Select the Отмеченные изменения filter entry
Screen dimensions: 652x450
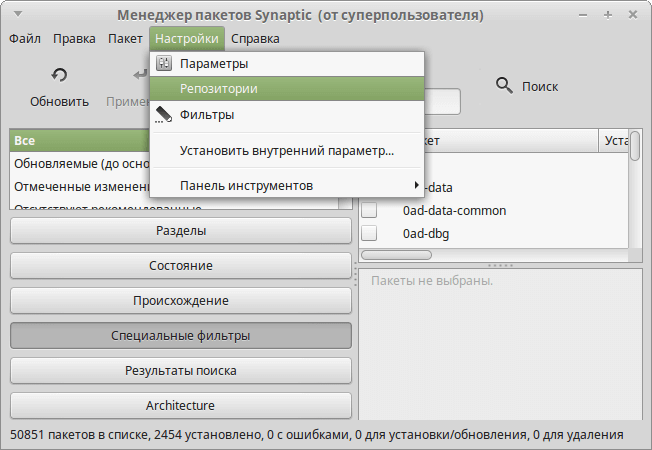pyautogui.click(x=80, y=187)
